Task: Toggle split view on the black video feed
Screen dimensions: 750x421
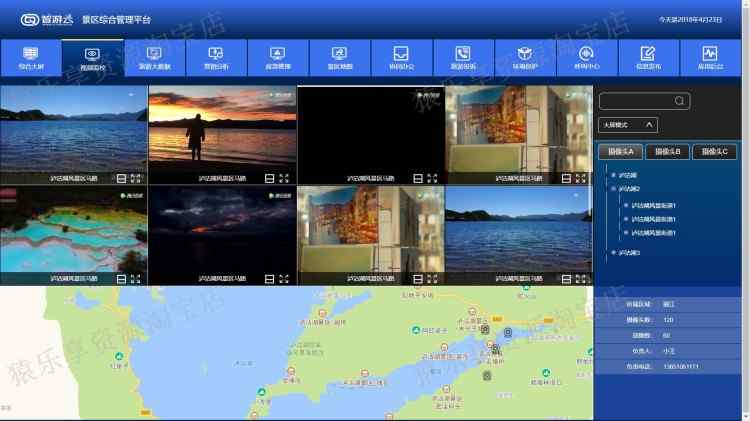Action: 418,178
